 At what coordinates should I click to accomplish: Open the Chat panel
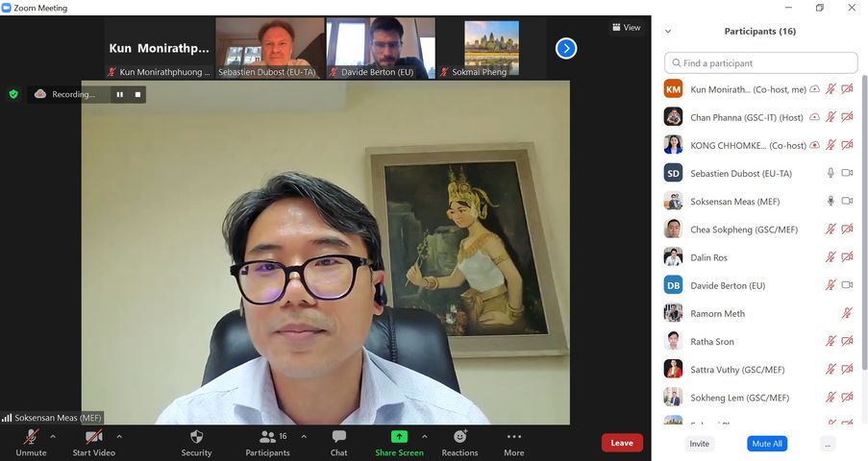[x=338, y=442]
